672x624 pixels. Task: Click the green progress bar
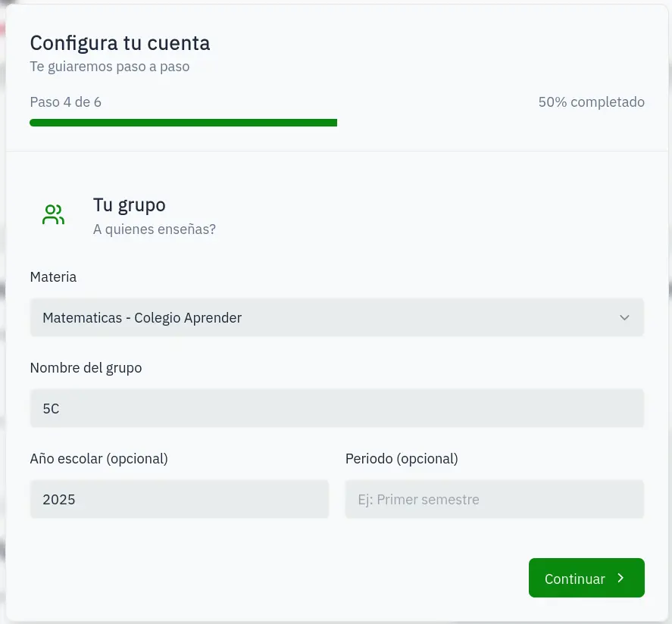coord(183,122)
